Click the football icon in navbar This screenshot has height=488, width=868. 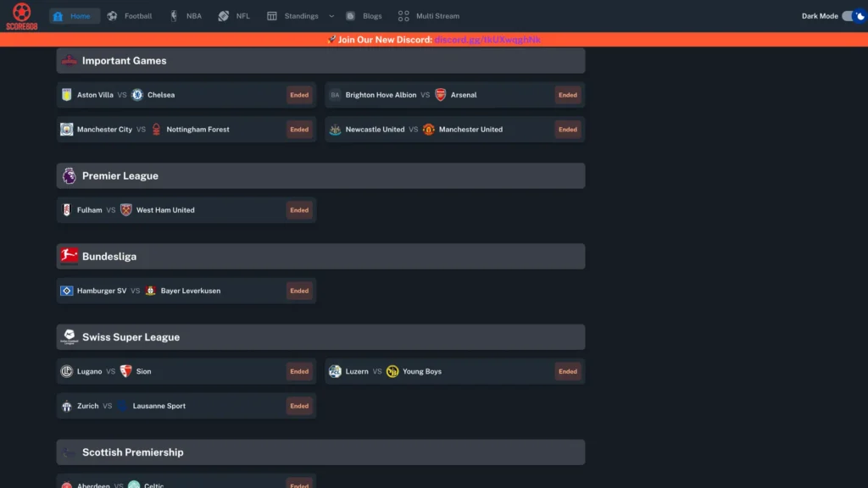point(113,16)
